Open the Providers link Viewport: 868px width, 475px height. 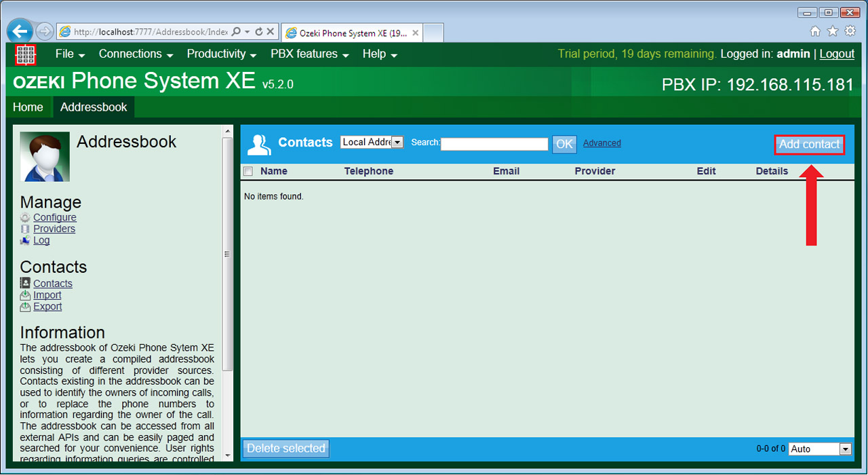tap(54, 229)
